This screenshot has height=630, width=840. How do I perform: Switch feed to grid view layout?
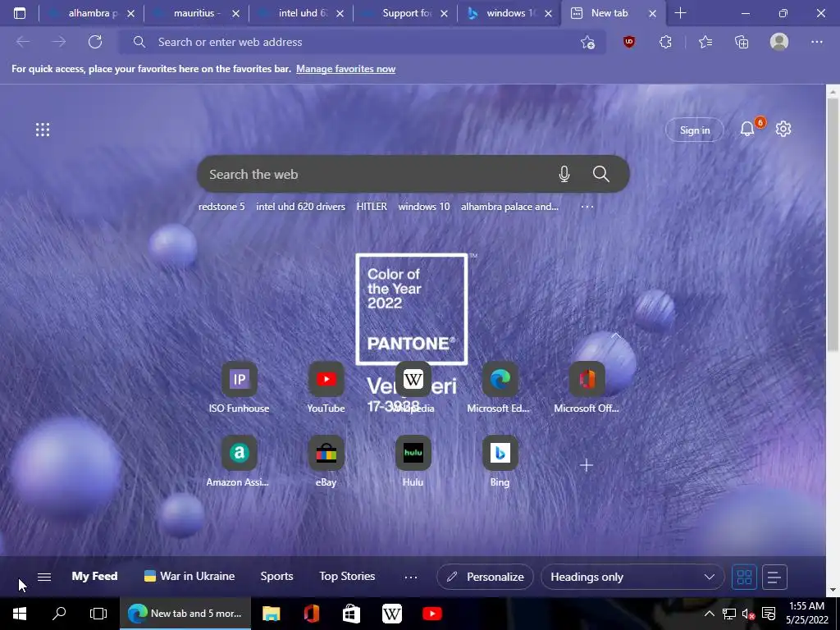coord(744,577)
